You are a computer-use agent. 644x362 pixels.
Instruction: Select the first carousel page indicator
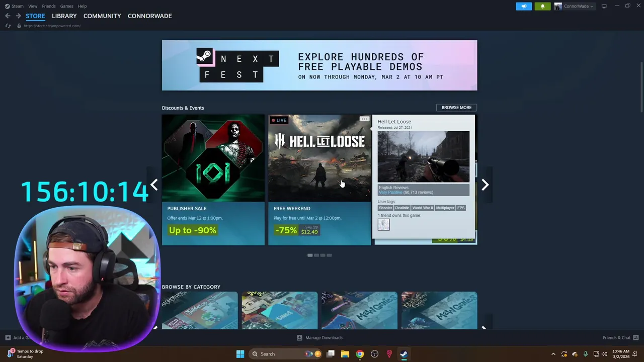[310, 255]
